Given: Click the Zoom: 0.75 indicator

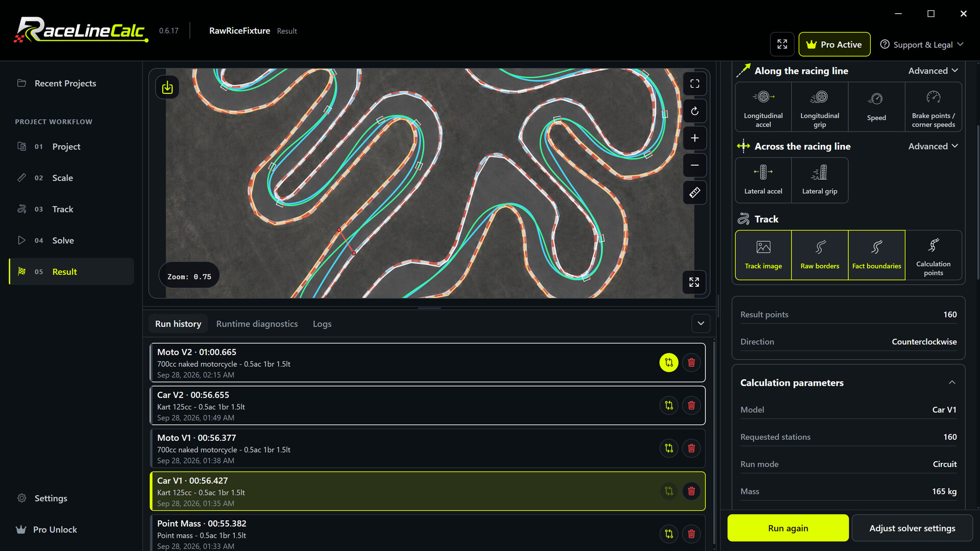Looking at the screenshot, I should 189,276.
